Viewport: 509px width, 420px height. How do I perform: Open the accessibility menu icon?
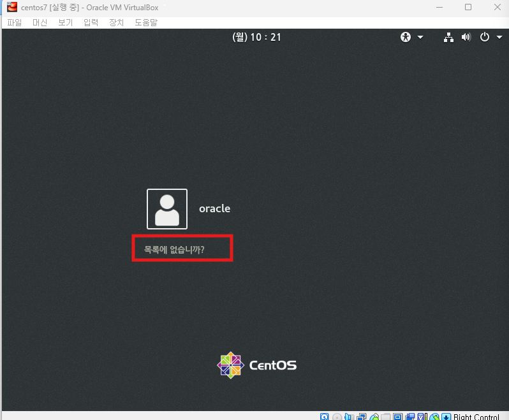tap(406, 37)
